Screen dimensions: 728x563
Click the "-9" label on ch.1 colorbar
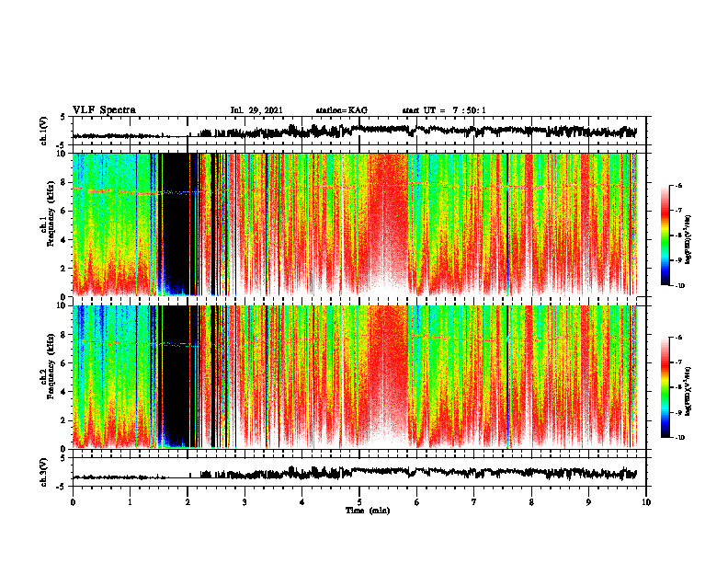[x=680, y=260]
